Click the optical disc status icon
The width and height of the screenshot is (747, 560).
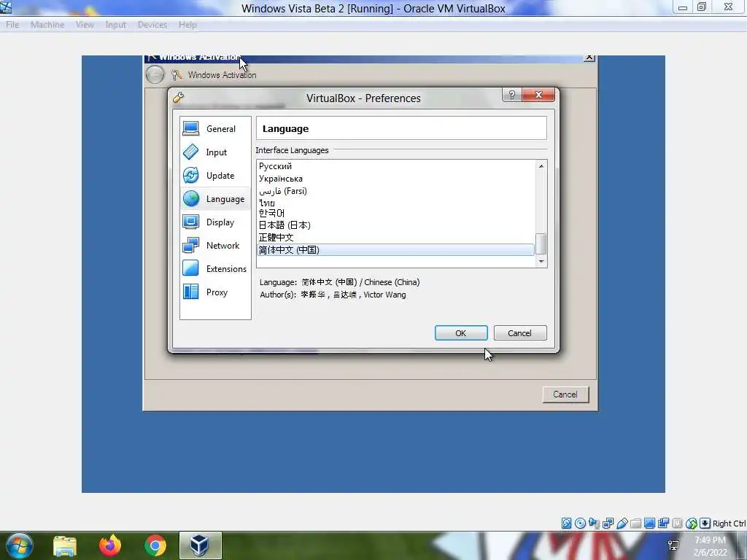(580, 524)
